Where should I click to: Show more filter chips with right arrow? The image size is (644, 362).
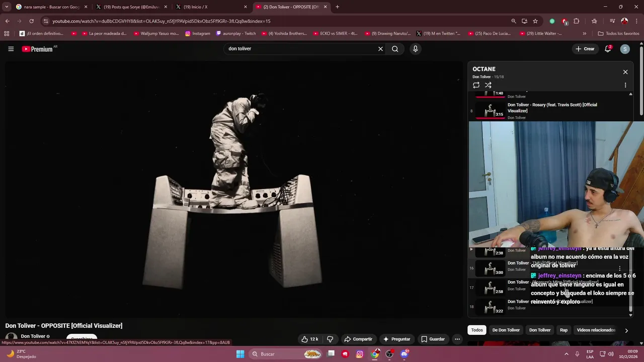[x=626, y=330]
